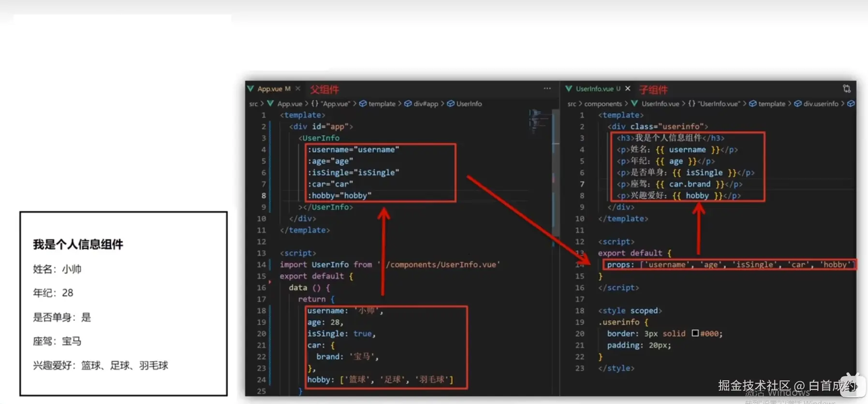This screenshot has width=868, height=404.
Task: Close the UserInfo.vue tab
Action: (x=628, y=89)
